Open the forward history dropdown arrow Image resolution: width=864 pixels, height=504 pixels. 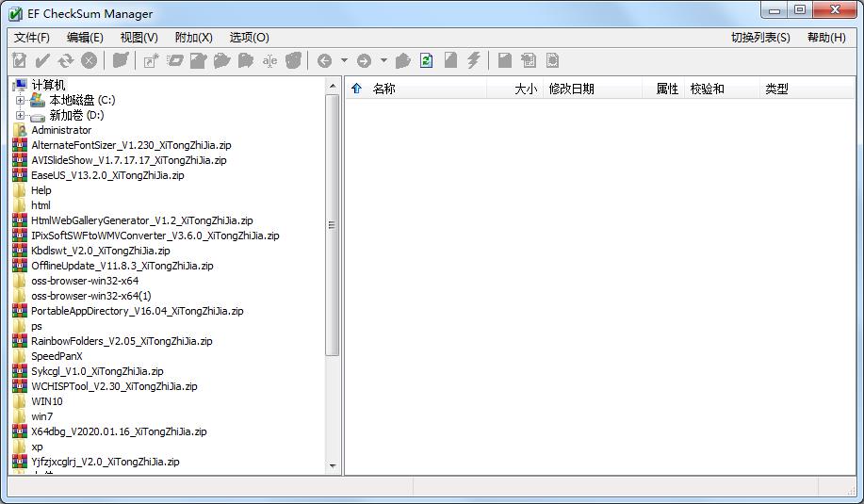pyautogui.click(x=383, y=60)
